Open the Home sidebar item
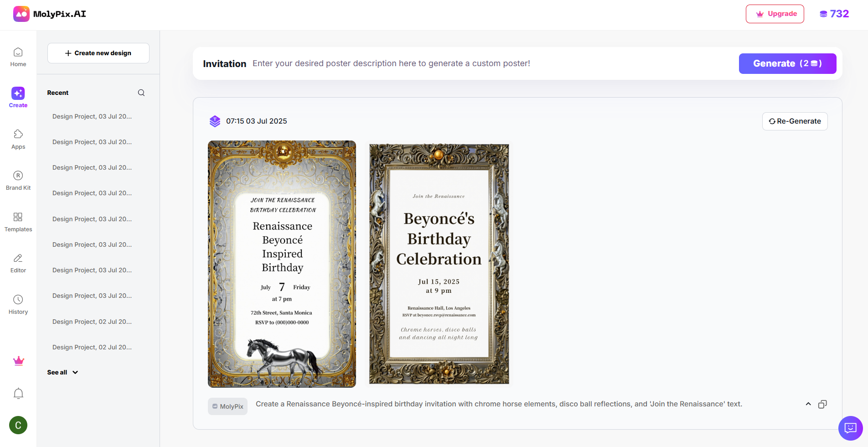This screenshot has height=447, width=868. tap(18, 57)
